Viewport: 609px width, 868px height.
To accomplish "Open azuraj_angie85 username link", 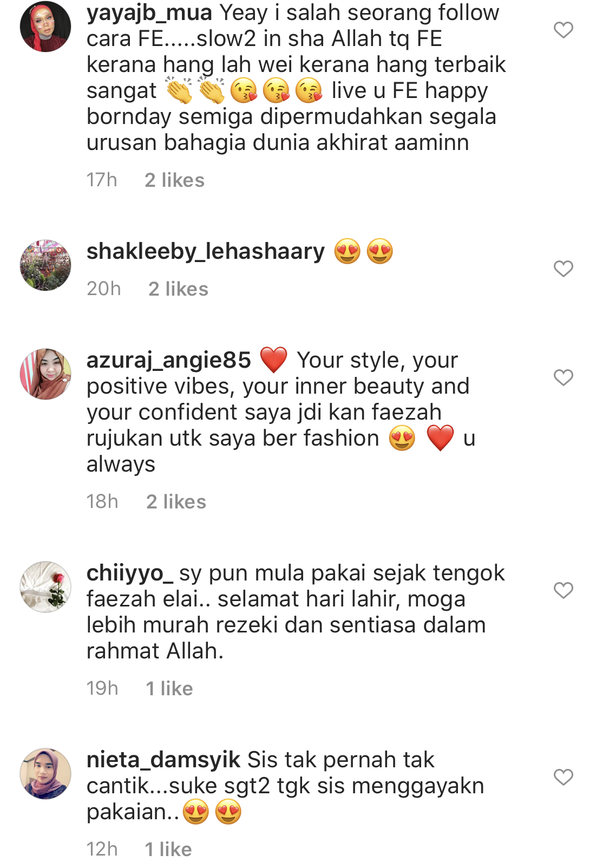I will coord(169,361).
